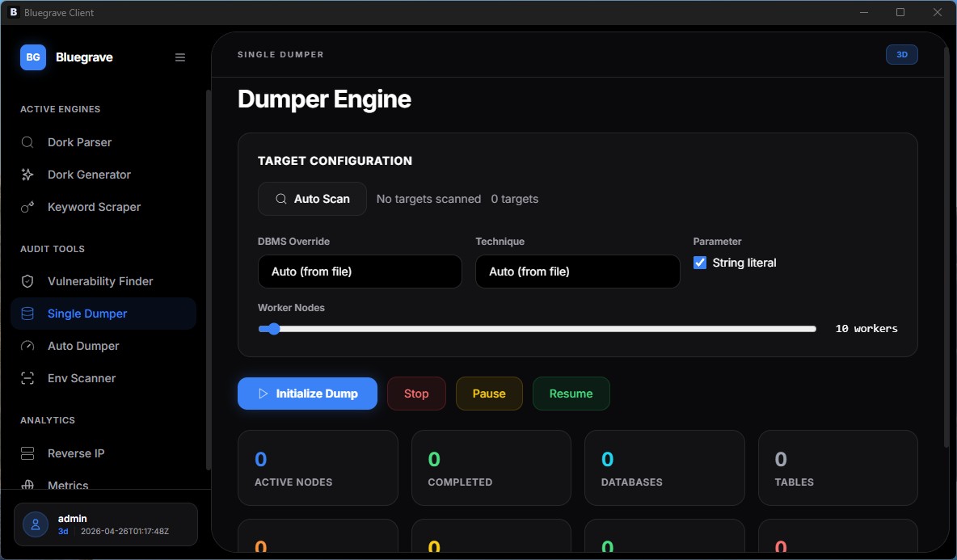Open the Env Scanner tool
Viewport: 957px width, 560px height.
tap(83, 377)
